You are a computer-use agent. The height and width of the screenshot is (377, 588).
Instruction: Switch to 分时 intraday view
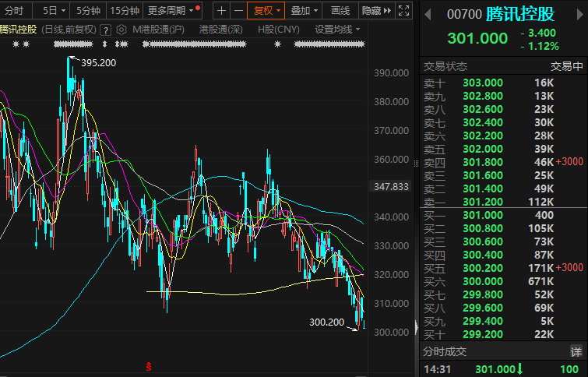14,11
